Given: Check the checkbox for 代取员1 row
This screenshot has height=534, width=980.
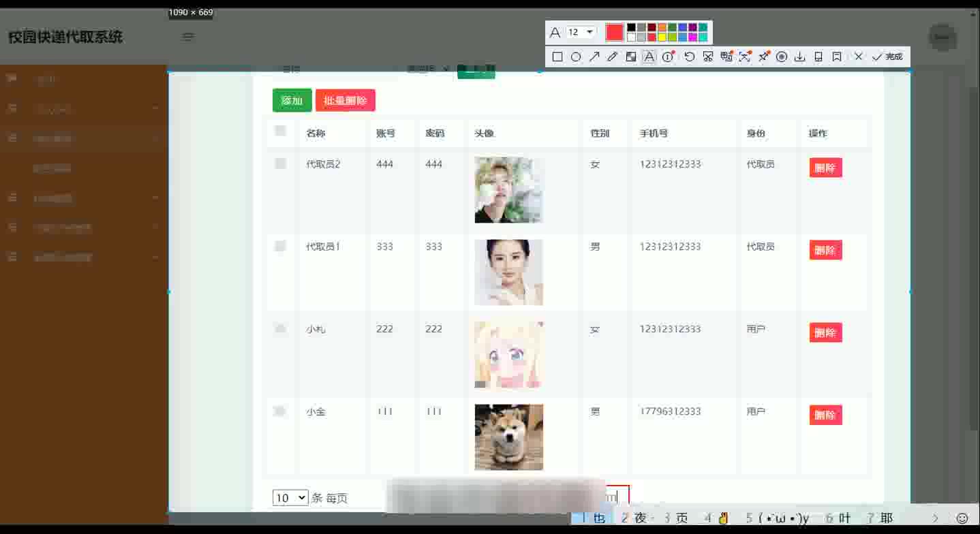Looking at the screenshot, I should (x=280, y=246).
